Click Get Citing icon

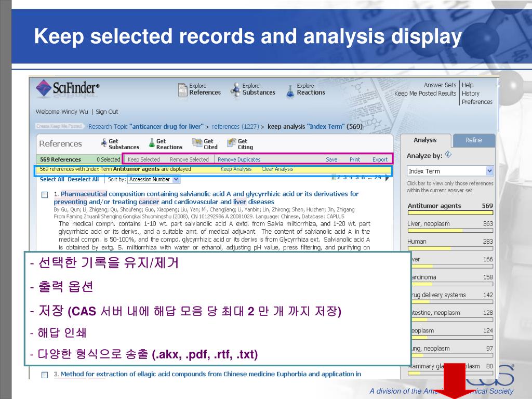[231, 143]
